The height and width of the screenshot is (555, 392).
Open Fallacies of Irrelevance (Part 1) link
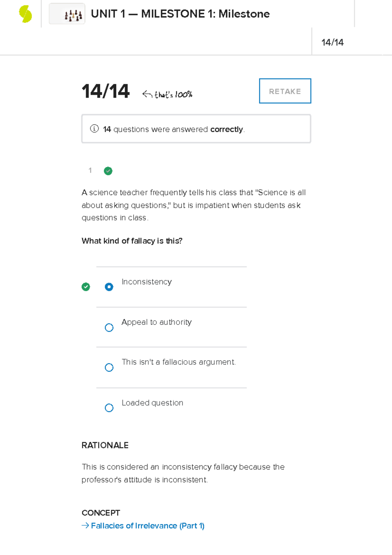148,526
